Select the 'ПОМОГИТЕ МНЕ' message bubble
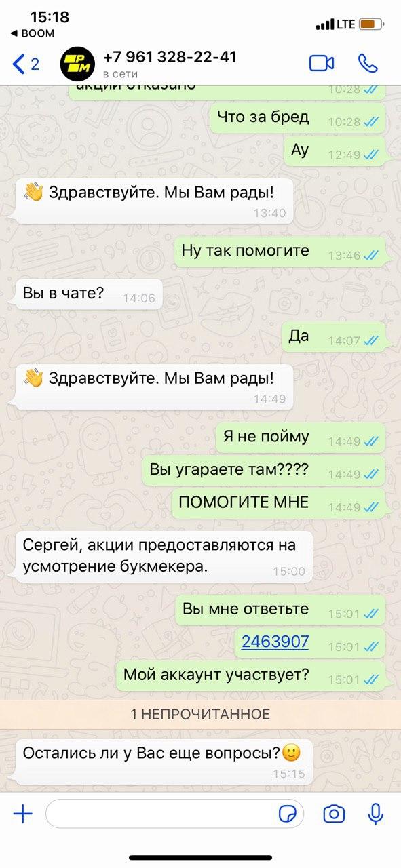The image size is (401, 868). click(x=278, y=503)
